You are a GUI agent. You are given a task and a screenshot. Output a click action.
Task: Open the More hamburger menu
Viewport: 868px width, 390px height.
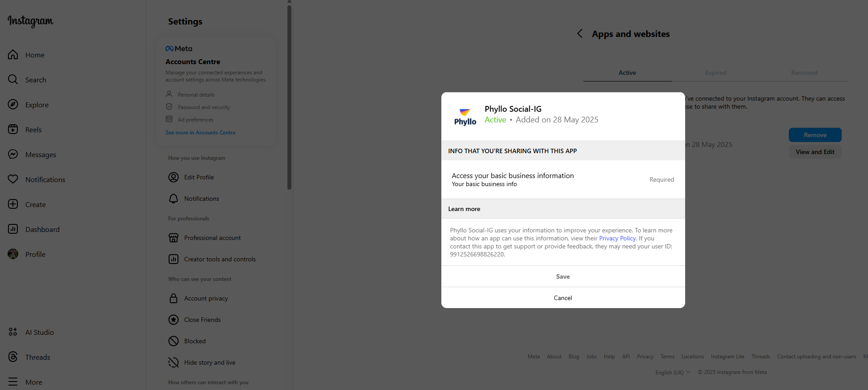13,382
